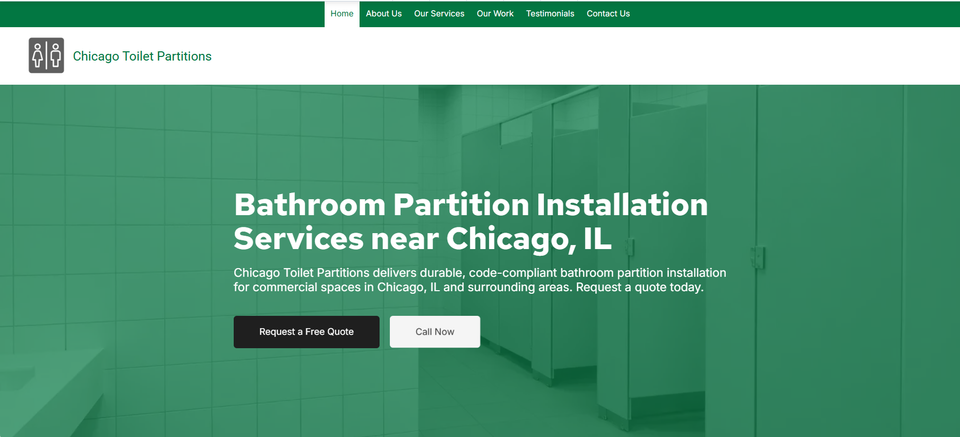The height and width of the screenshot is (437, 960).
Task: Click the restroom logo icon
Action: [x=46, y=56]
